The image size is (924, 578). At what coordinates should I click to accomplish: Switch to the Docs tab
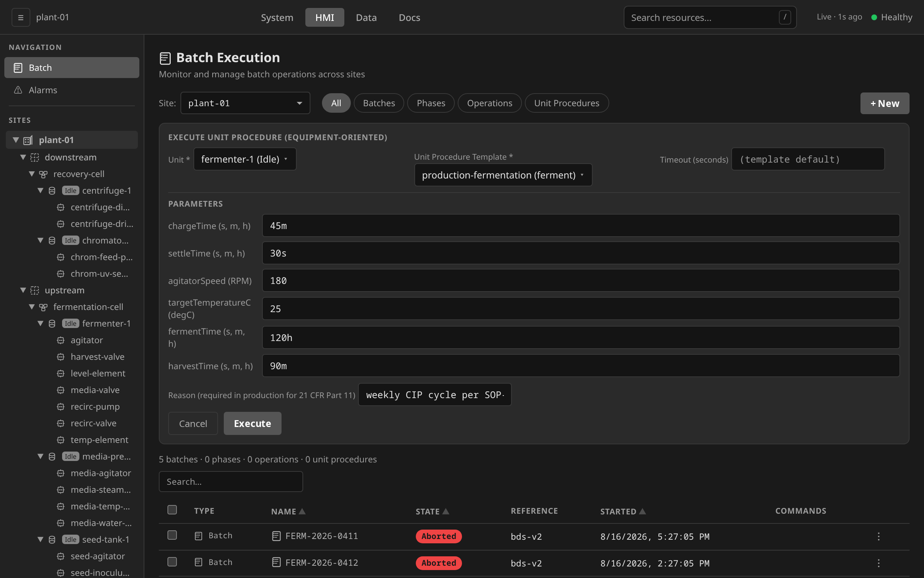point(409,17)
